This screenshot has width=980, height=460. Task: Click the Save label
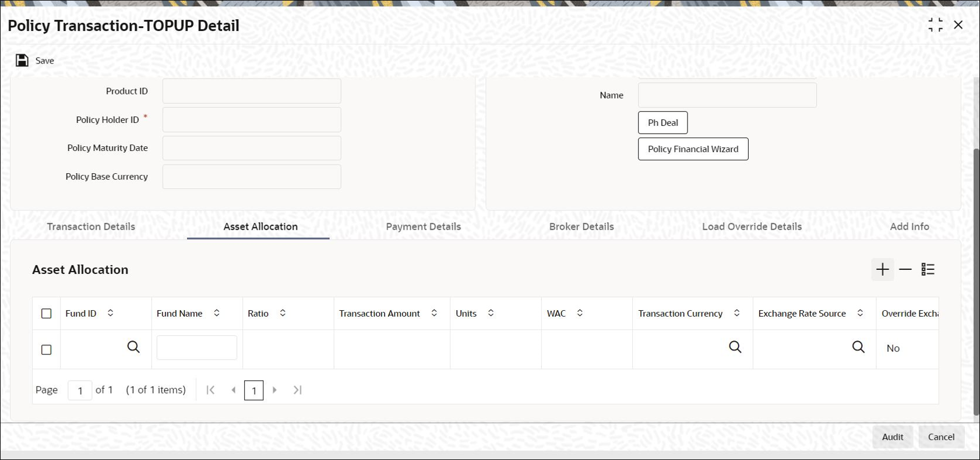(45, 61)
